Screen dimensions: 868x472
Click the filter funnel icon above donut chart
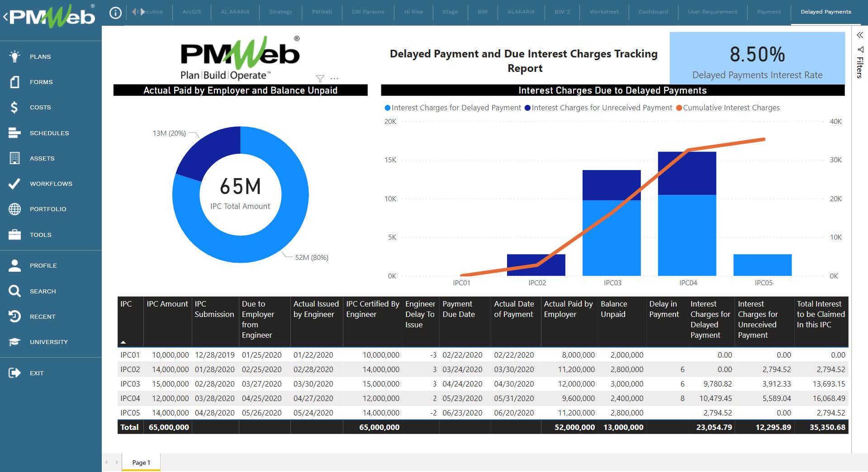point(320,79)
